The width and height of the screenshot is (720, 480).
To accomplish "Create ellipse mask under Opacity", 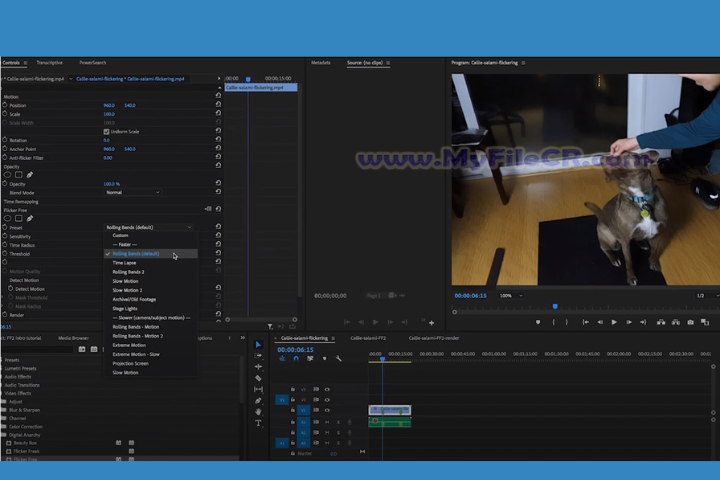I will click(x=7, y=175).
